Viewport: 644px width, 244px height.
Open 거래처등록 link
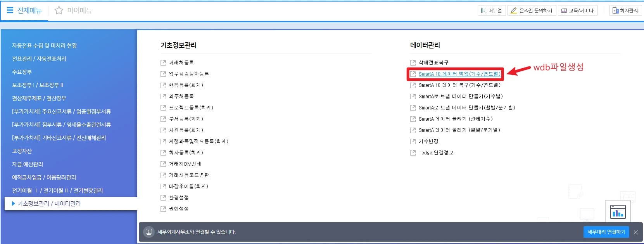tap(181, 62)
